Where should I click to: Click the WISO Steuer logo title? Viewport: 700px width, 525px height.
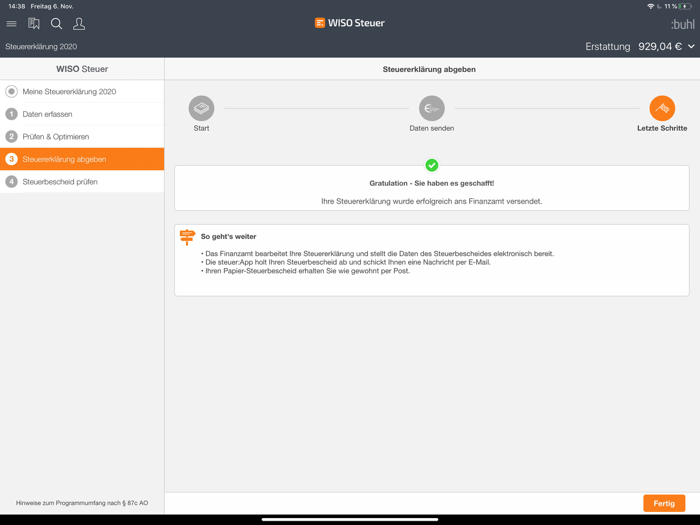tap(349, 23)
